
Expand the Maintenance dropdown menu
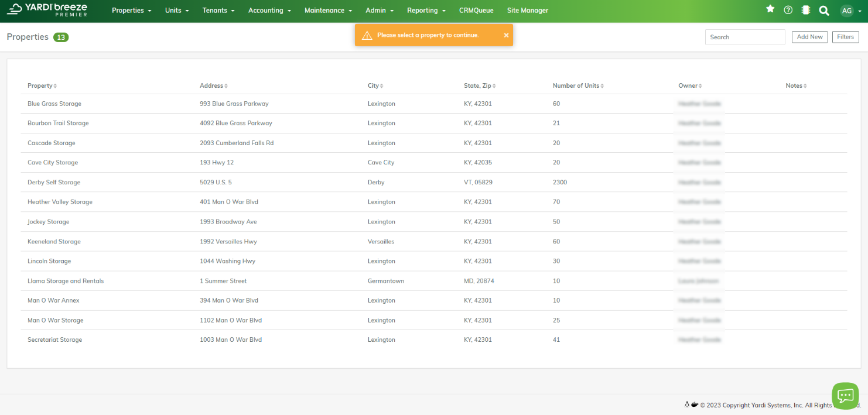click(328, 11)
